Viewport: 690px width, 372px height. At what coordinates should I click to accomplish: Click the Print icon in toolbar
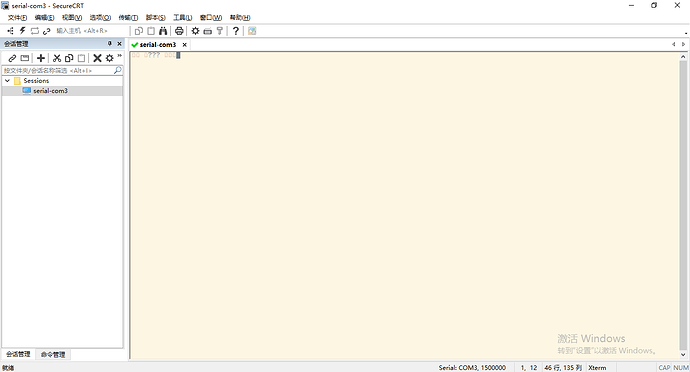coord(179,31)
